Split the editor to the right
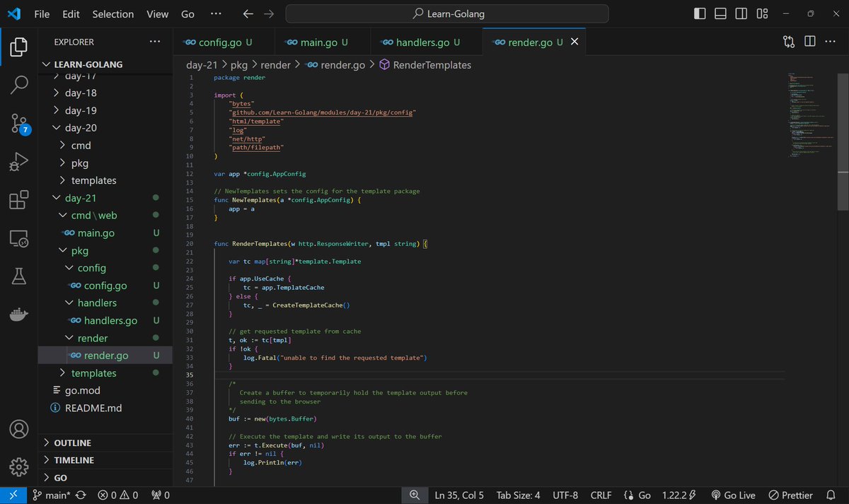 tap(810, 42)
